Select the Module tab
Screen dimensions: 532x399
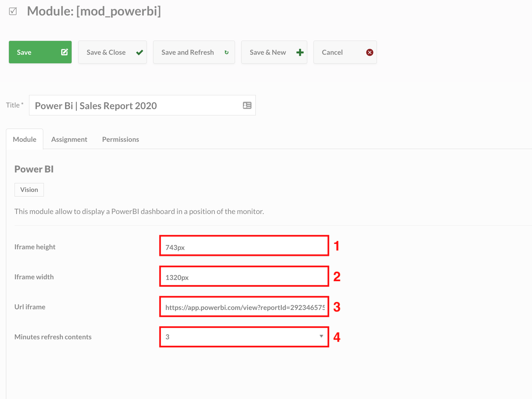24,139
